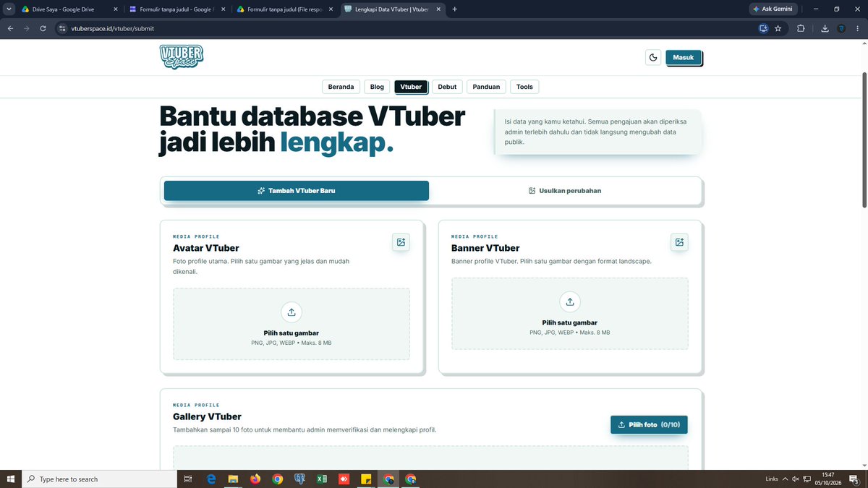Open Tools in the navigation
The height and width of the screenshot is (488, 868).
pos(524,87)
